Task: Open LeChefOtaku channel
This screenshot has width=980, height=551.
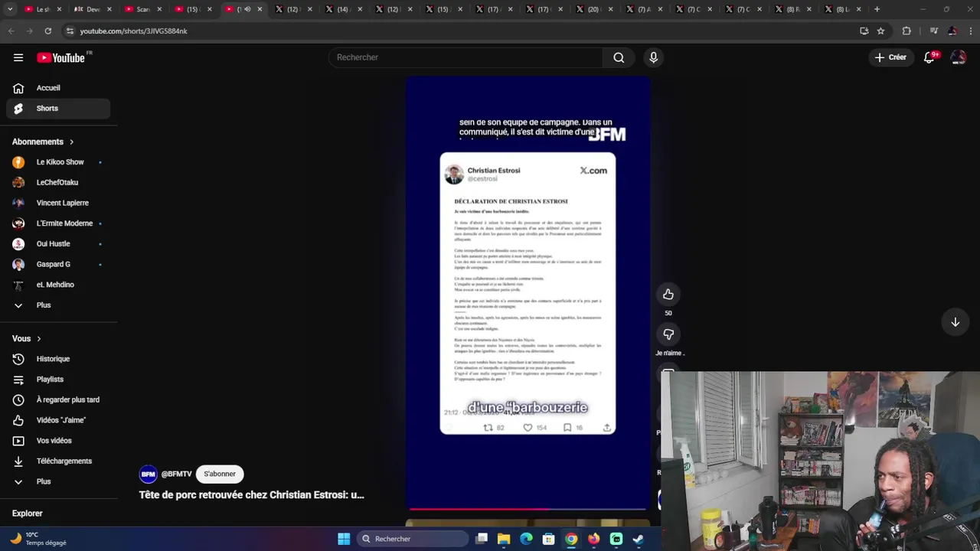Action: point(58,183)
